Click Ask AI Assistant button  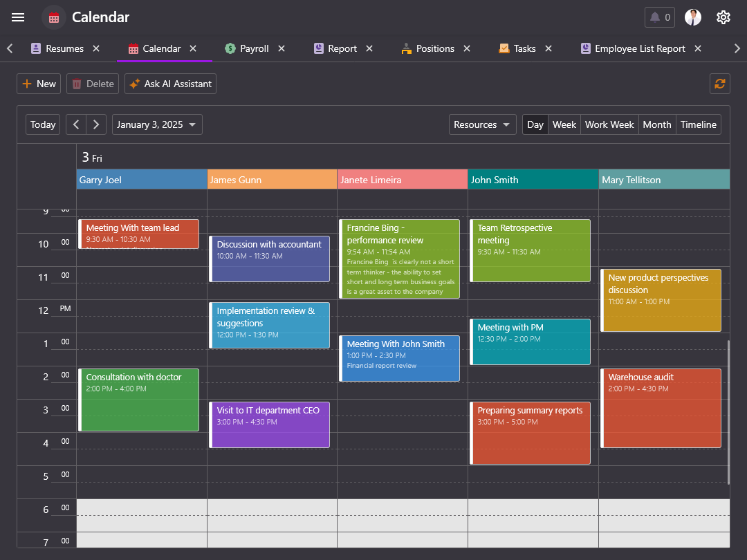point(170,84)
